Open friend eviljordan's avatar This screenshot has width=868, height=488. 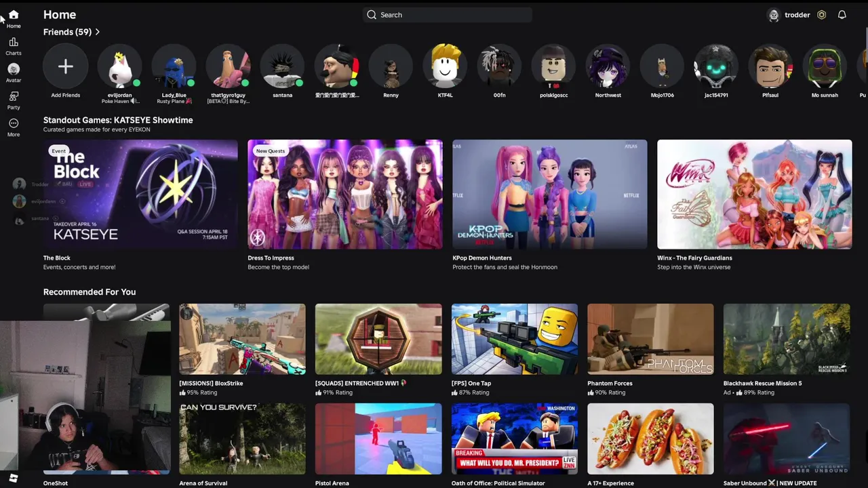pos(120,66)
